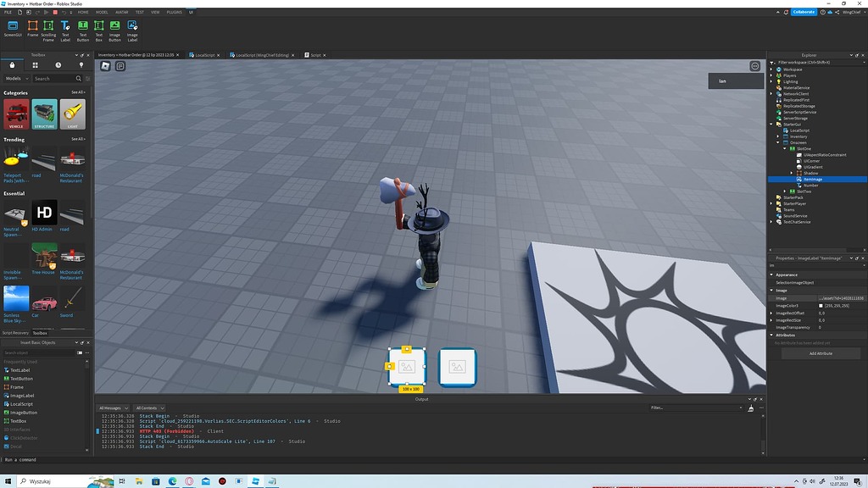Collapse the Appearance section in Properties
The height and width of the screenshot is (488, 868).
771,275
